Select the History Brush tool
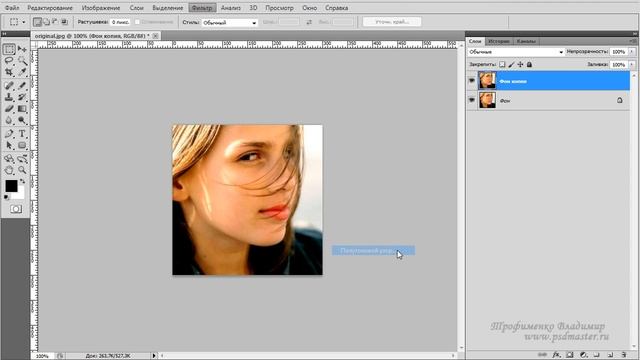640x360 pixels. pyautogui.click(x=22, y=97)
